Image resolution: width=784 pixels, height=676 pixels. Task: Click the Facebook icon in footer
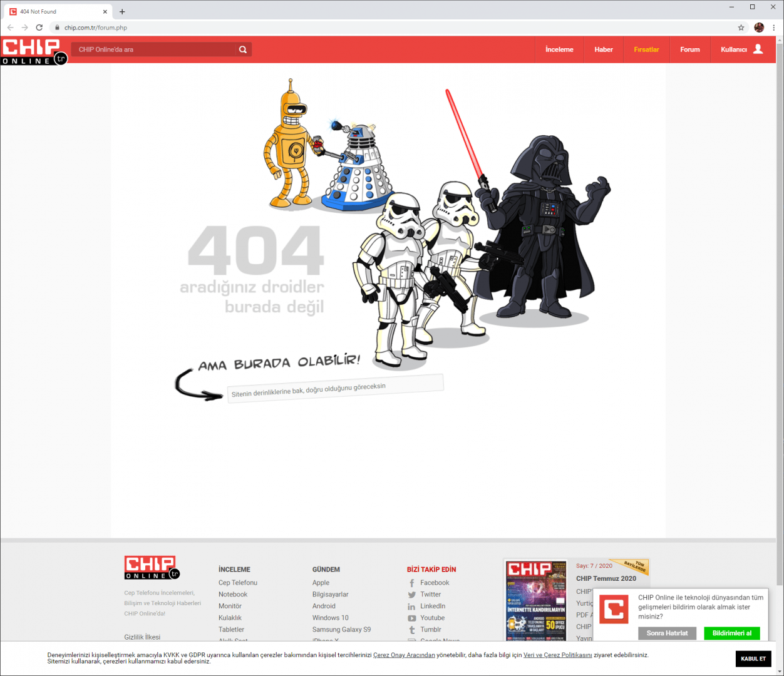411,583
